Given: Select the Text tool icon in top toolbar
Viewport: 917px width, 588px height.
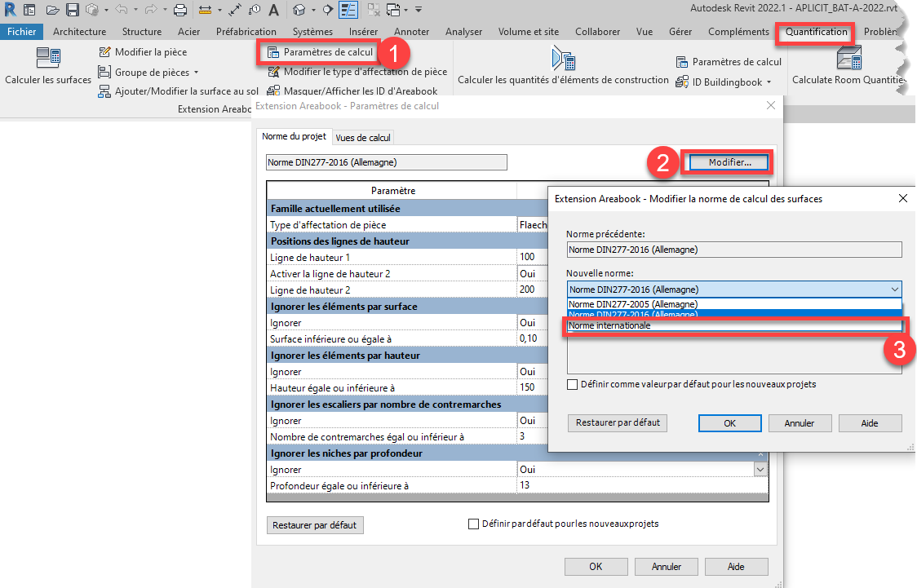Looking at the screenshot, I should coord(273,10).
